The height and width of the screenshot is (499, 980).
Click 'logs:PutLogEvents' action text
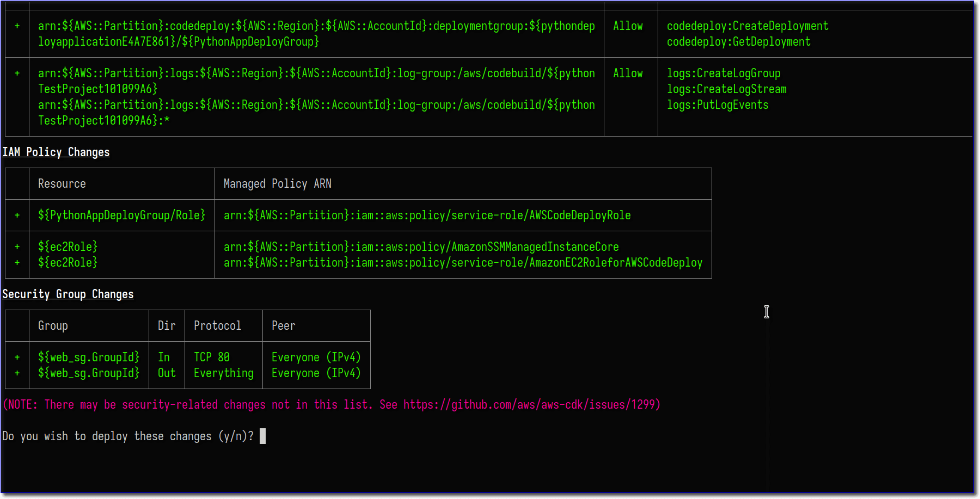(718, 105)
